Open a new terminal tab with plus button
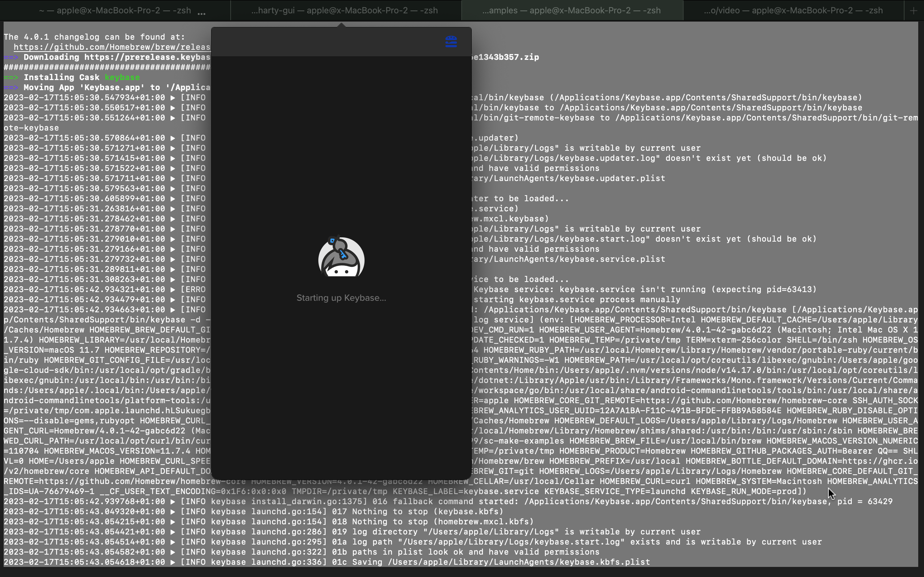The width and height of the screenshot is (924, 577). pyautogui.click(x=914, y=10)
